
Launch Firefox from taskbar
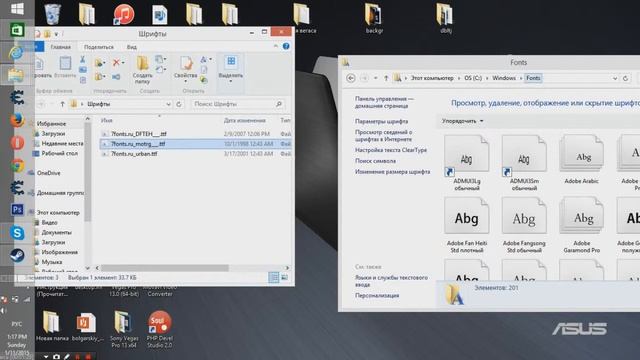[17, 120]
